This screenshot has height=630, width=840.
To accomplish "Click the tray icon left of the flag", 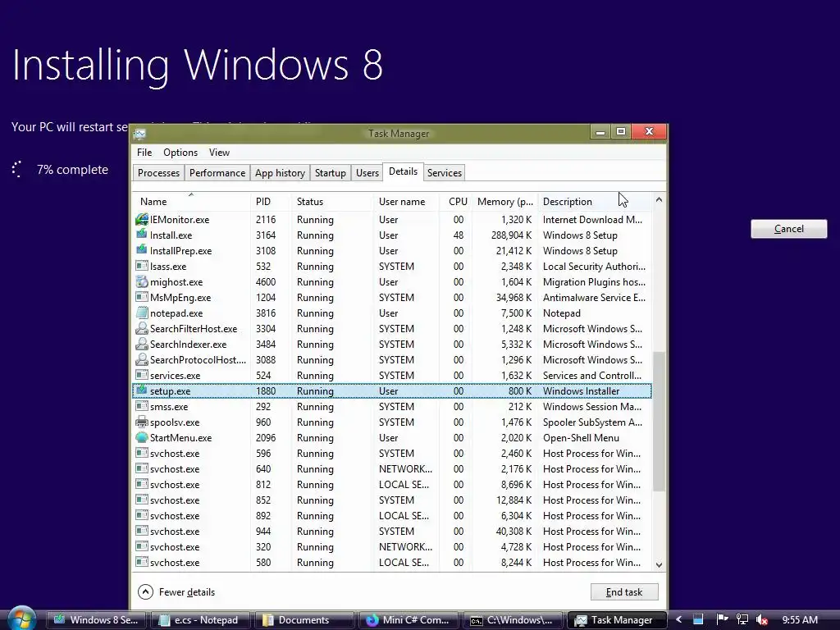I will (698, 619).
